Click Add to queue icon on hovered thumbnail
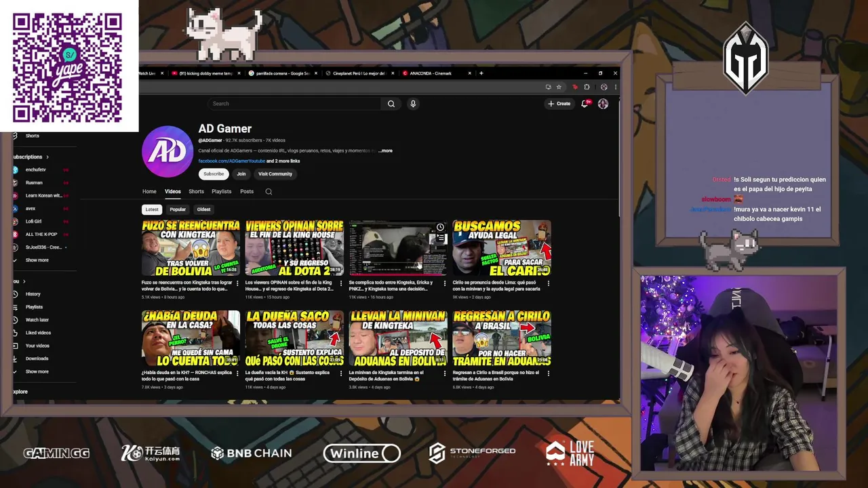868x488 pixels. point(440,238)
